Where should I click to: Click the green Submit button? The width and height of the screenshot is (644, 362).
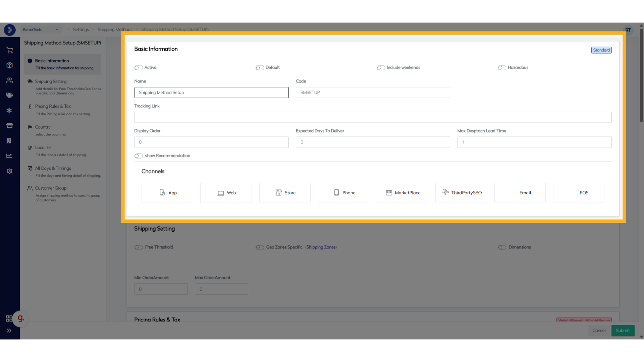pos(623,330)
